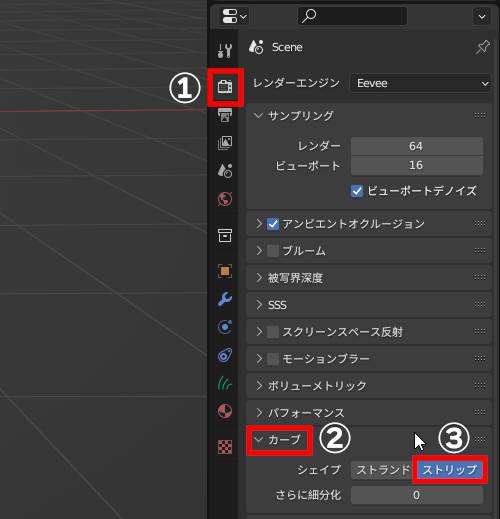Uncheck the ビューポートデノイズ checkbox
The width and height of the screenshot is (500, 519).
coord(357,191)
